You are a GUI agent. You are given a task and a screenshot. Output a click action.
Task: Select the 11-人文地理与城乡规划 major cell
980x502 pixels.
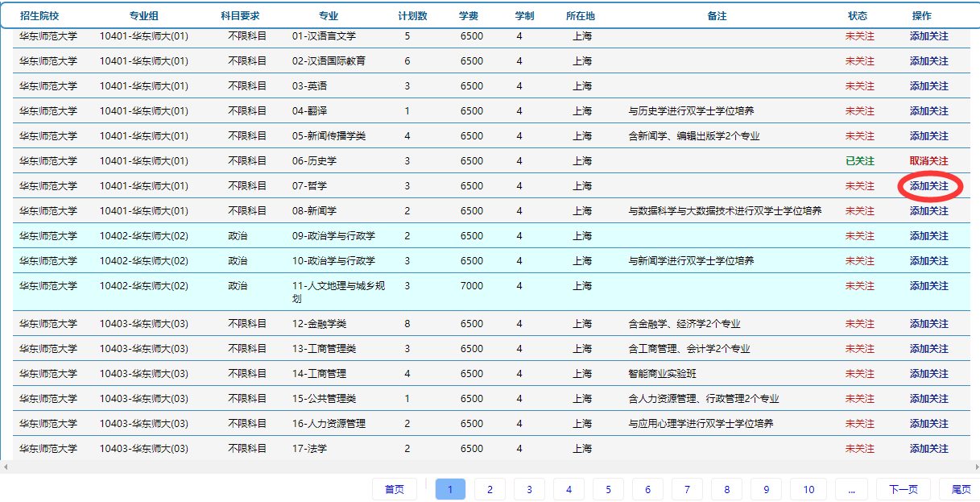click(338, 292)
